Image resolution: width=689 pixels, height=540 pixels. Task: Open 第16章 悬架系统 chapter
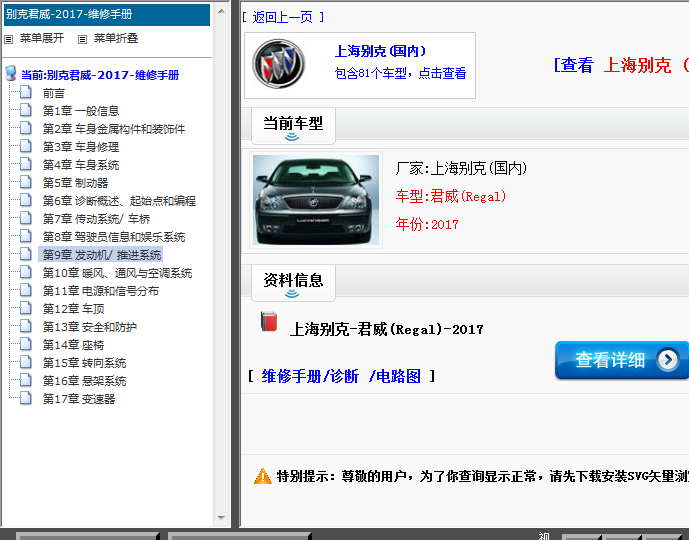(x=84, y=381)
